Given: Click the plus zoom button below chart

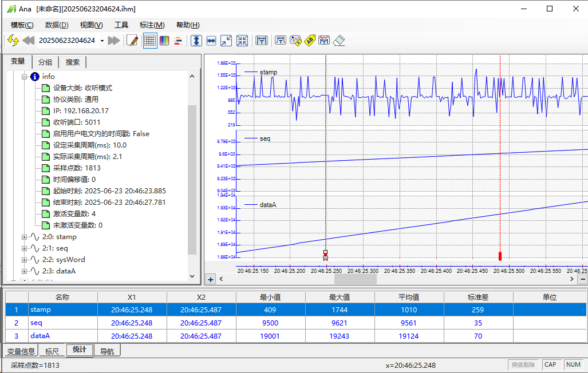Looking at the screenshot, I should (211, 279).
